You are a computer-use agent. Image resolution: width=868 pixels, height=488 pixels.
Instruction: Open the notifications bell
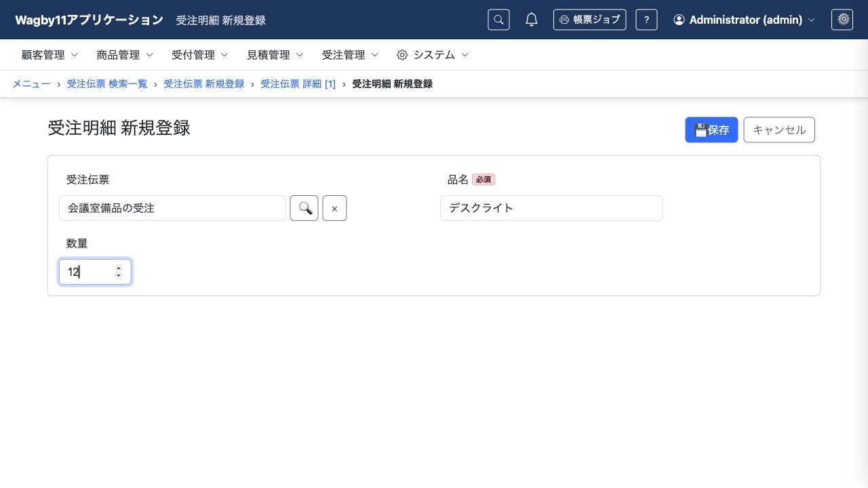pyautogui.click(x=532, y=20)
